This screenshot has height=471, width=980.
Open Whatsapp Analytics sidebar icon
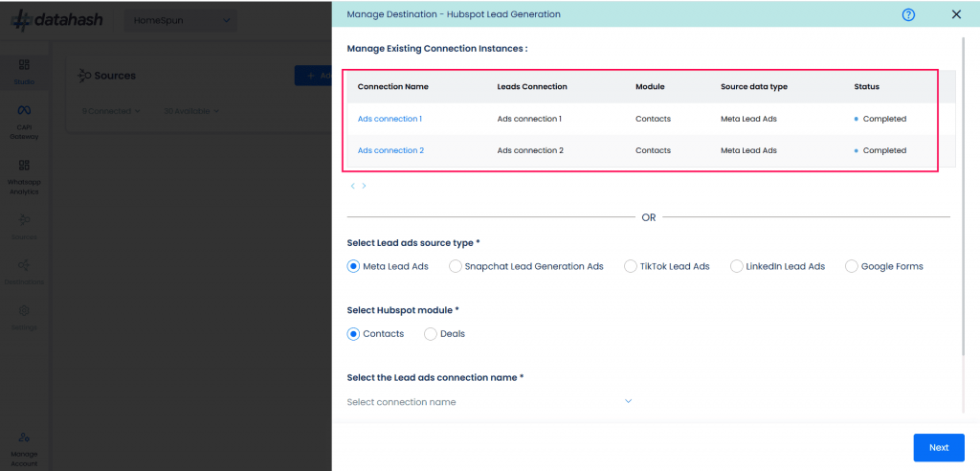[24, 177]
